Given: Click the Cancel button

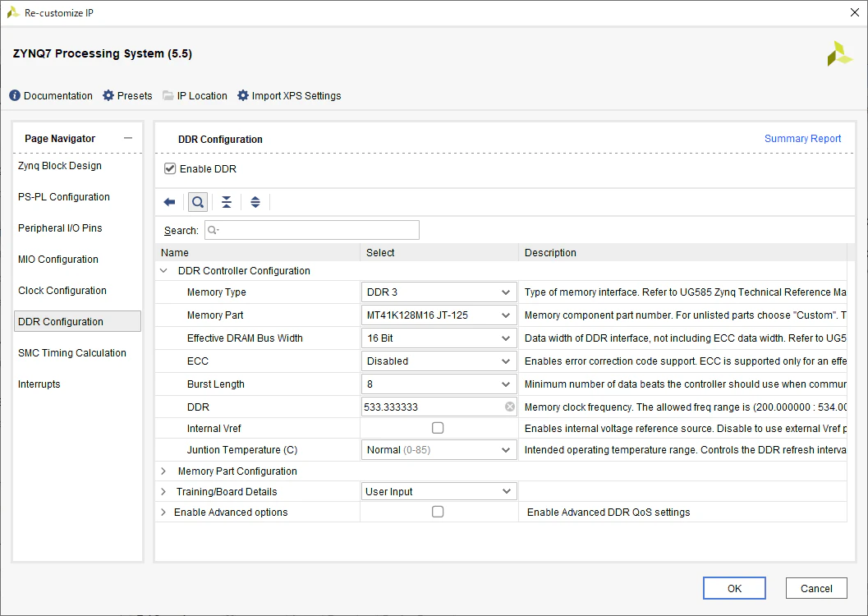Looking at the screenshot, I should [816, 588].
